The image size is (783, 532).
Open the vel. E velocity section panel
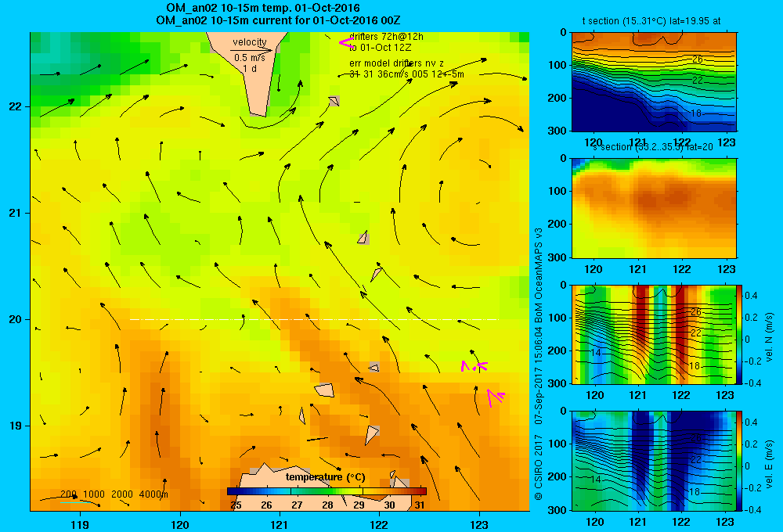[654, 460]
